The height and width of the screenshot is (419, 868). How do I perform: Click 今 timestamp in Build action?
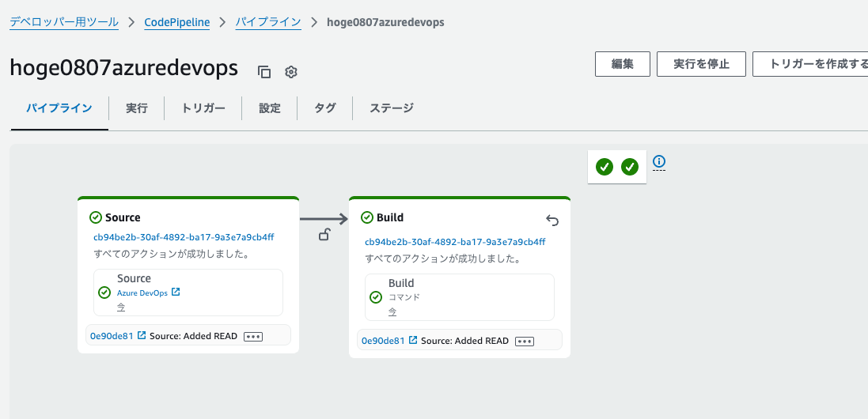pos(392,311)
